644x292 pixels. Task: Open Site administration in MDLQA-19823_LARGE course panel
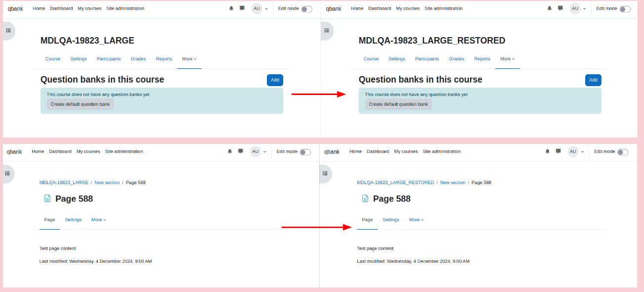click(x=126, y=8)
